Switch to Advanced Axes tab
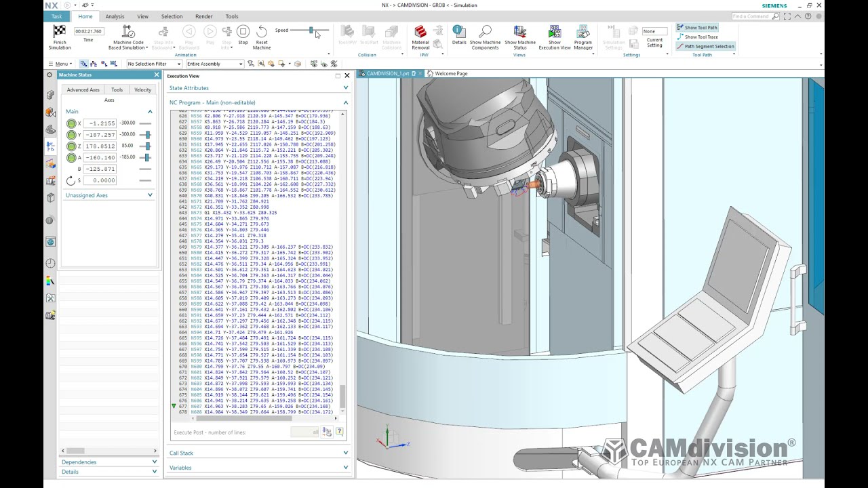The width and height of the screenshot is (868, 488). pos(83,89)
